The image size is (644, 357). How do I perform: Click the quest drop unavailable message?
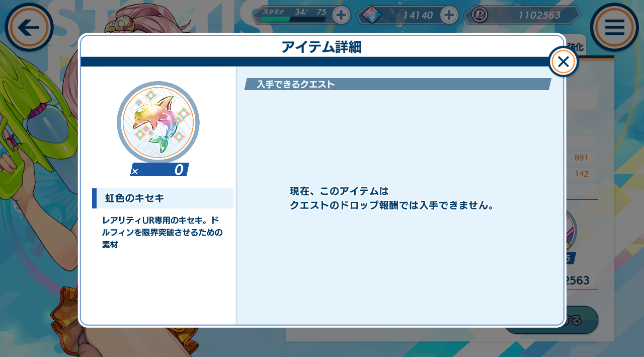coord(391,198)
